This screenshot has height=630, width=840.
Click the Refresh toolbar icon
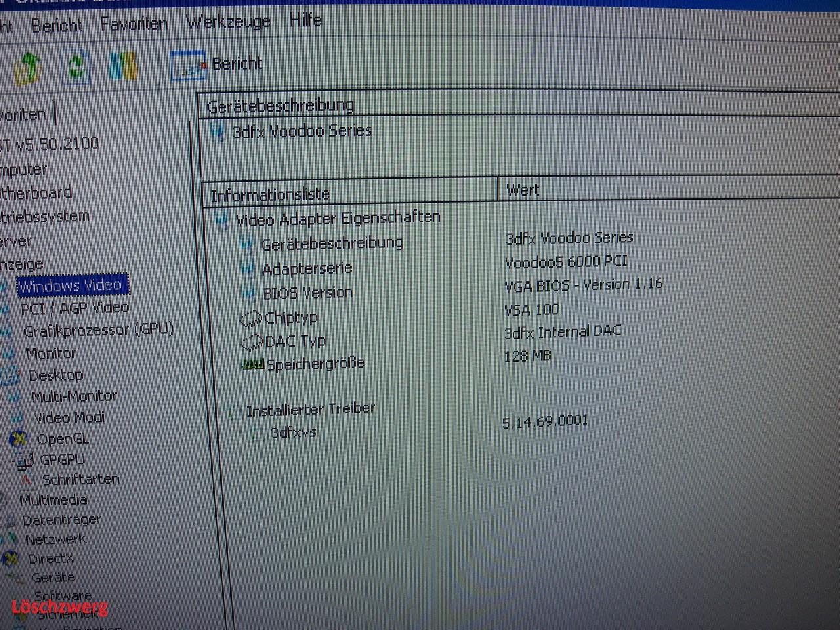pos(77,67)
